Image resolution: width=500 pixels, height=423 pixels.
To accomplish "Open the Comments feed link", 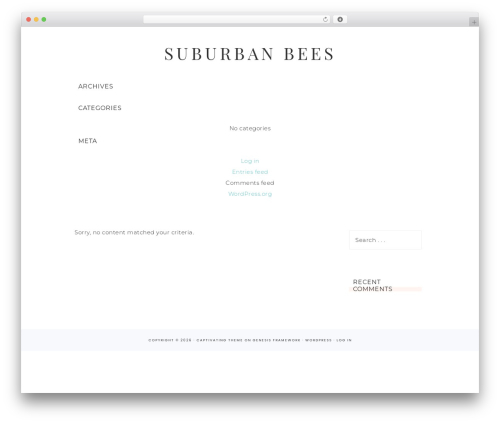I will [x=250, y=183].
